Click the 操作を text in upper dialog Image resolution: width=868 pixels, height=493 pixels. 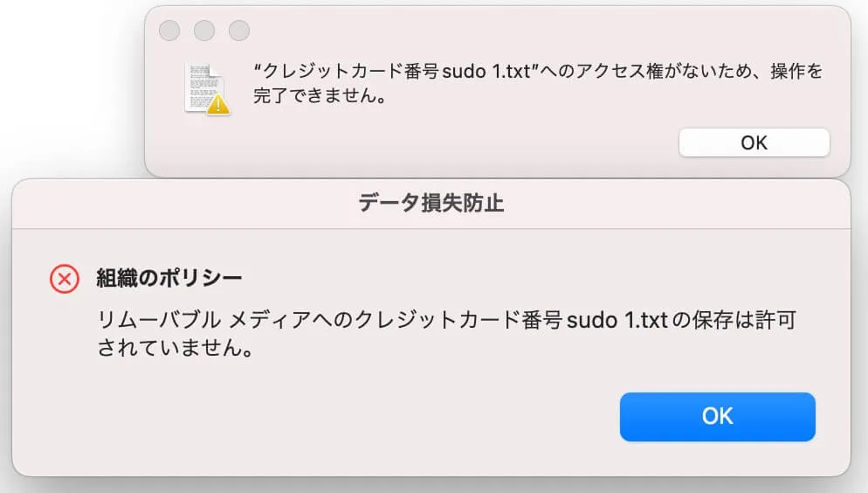click(x=796, y=72)
